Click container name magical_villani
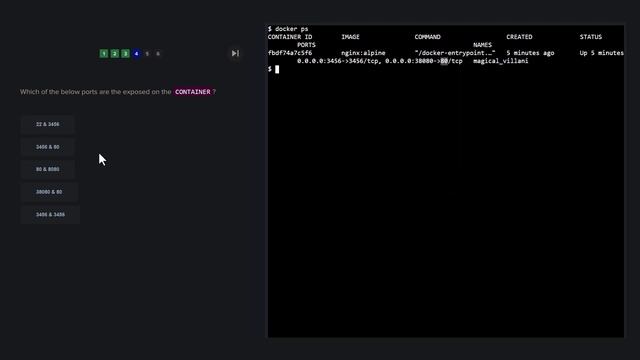 [x=501, y=61]
